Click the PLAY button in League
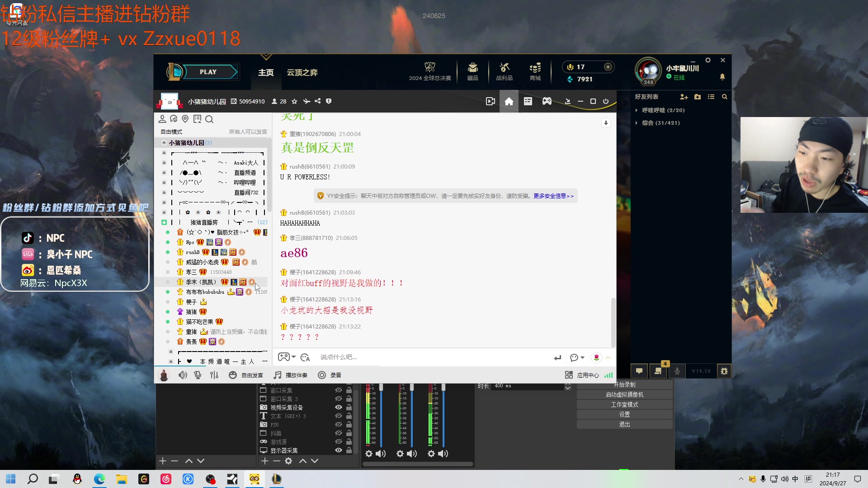Viewport: 868px width, 488px height. pos(208,72)
